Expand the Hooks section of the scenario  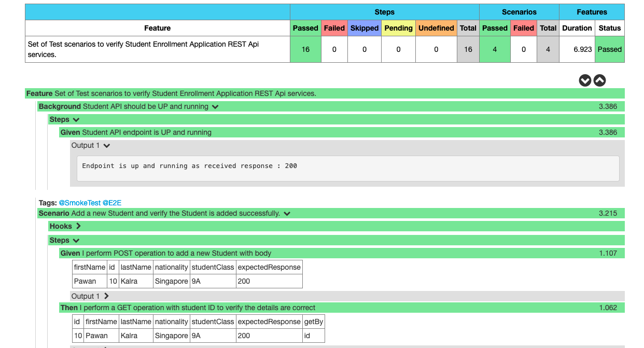pyautogui.click(x=79, y=226)
